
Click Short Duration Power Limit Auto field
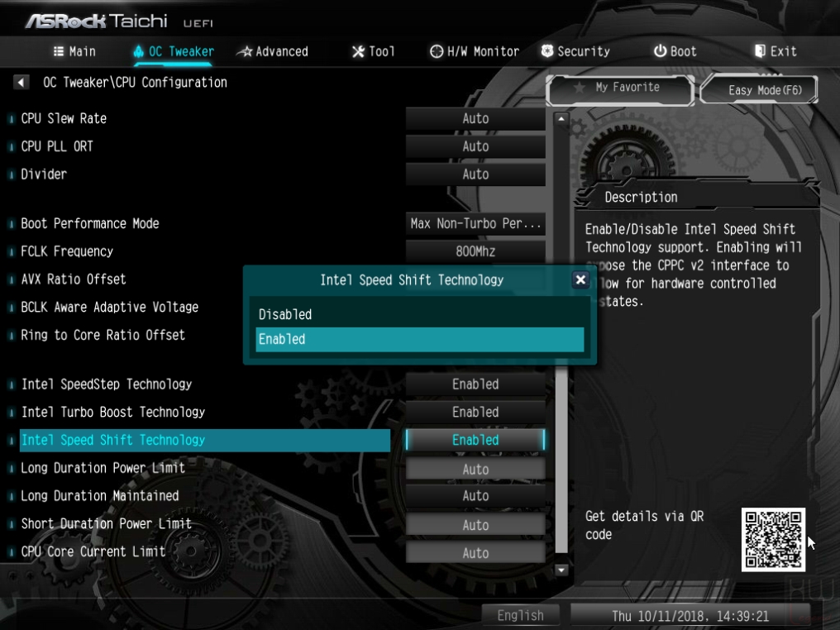click(475, 525)
